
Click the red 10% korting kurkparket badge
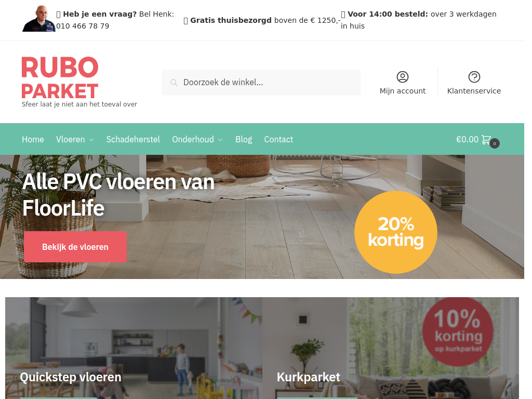click(458, 331)
